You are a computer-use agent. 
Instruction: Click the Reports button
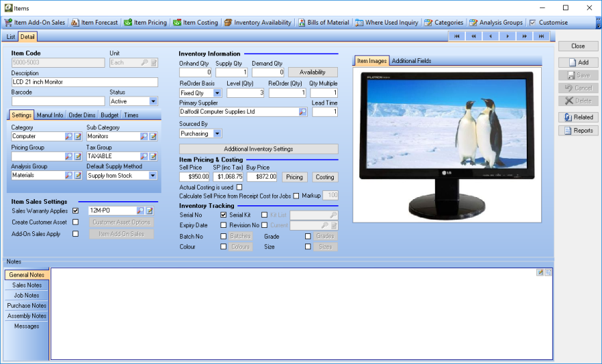pos(578,131)
